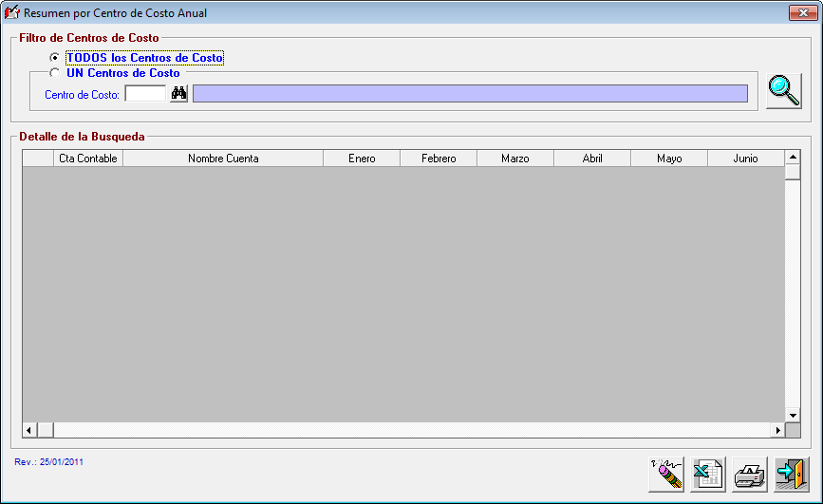Screen dimensions: 823x504
Task: Click the magnifying glass search button
Action: click(x=784, y=91)
